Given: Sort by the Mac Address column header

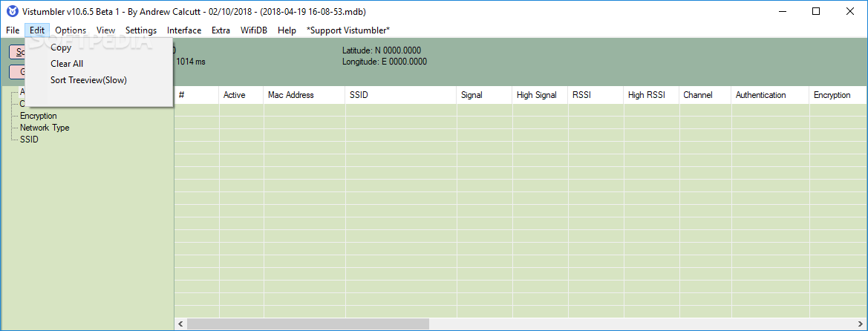Looking at the screenshot, I should [x=304, y=95].
